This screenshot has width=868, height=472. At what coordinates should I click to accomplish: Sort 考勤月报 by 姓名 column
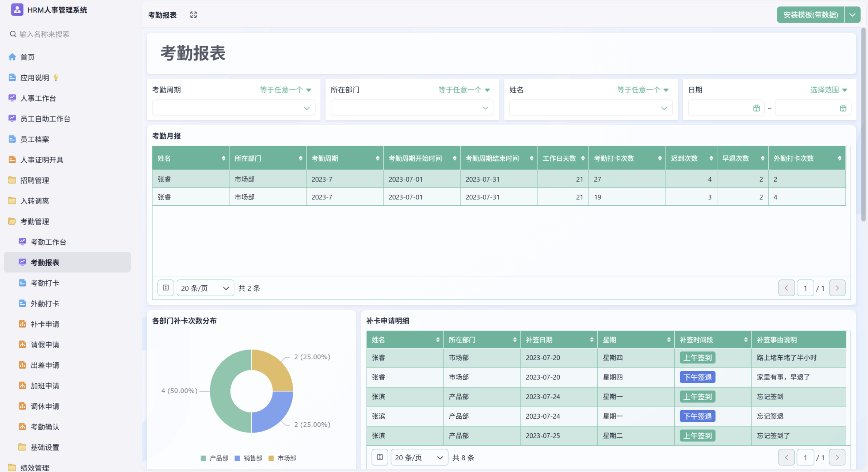tap(223, 158)
